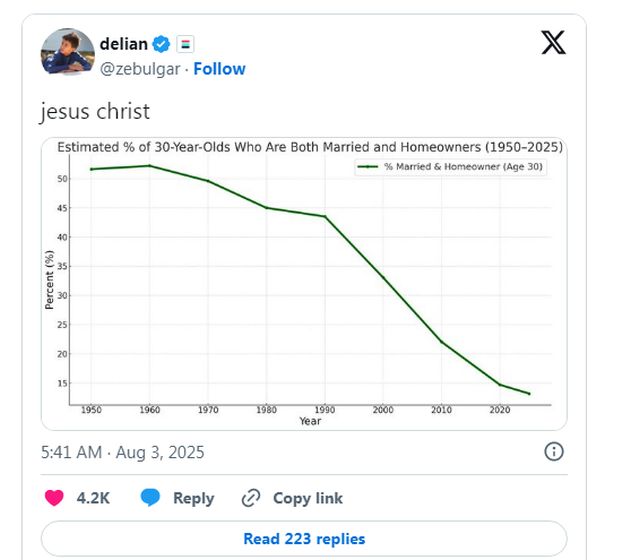The image size is (640, 560).
Task: Open the 4.2K likes count
Action: pos(93,498)
